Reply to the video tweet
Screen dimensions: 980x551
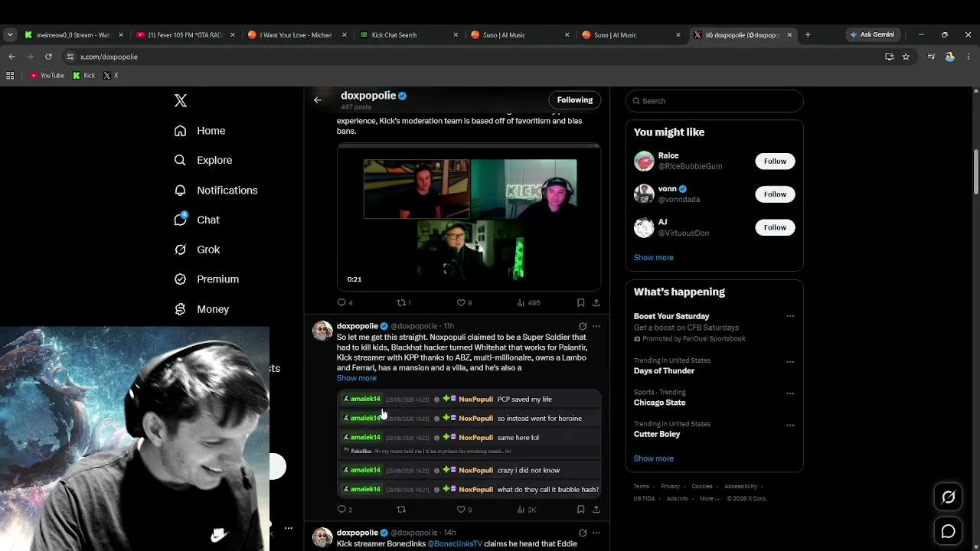pos(345,302)
